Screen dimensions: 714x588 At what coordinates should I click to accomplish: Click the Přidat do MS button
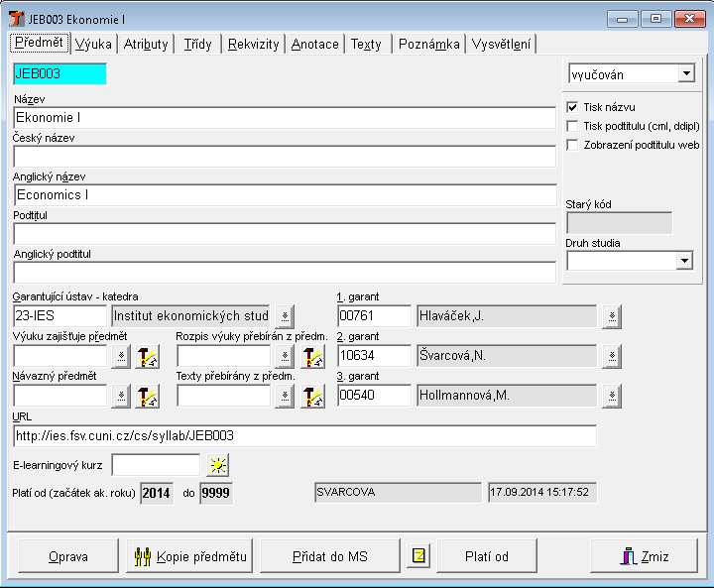pyautogui.click(x=330, y=556)
